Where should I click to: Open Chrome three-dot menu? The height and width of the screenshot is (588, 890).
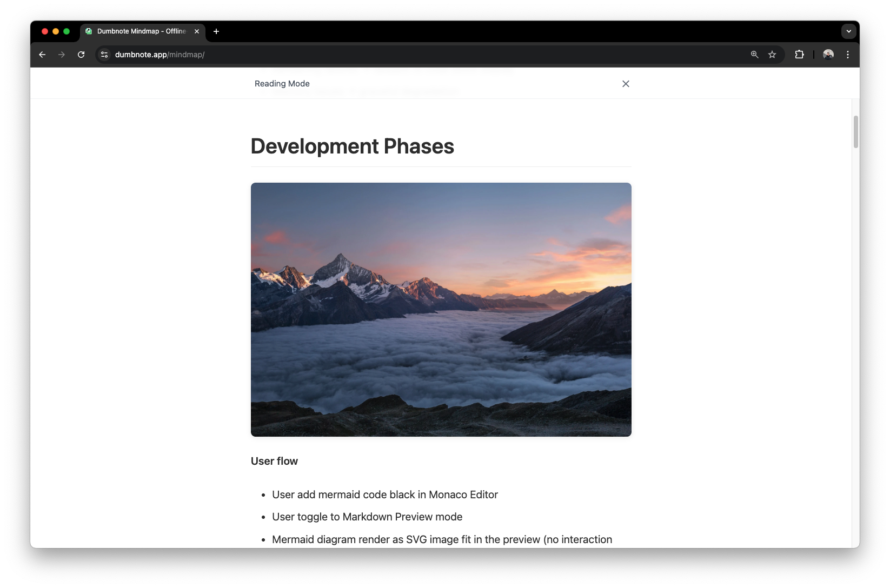point(848,55)
